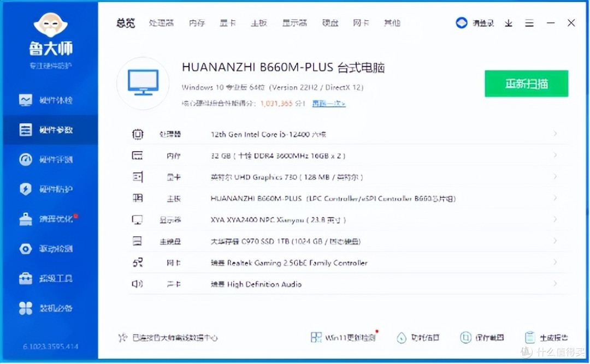Expand the 主硬盘 row chevron
The width and height of the screenshot is (590, 364).
(555, 241)
